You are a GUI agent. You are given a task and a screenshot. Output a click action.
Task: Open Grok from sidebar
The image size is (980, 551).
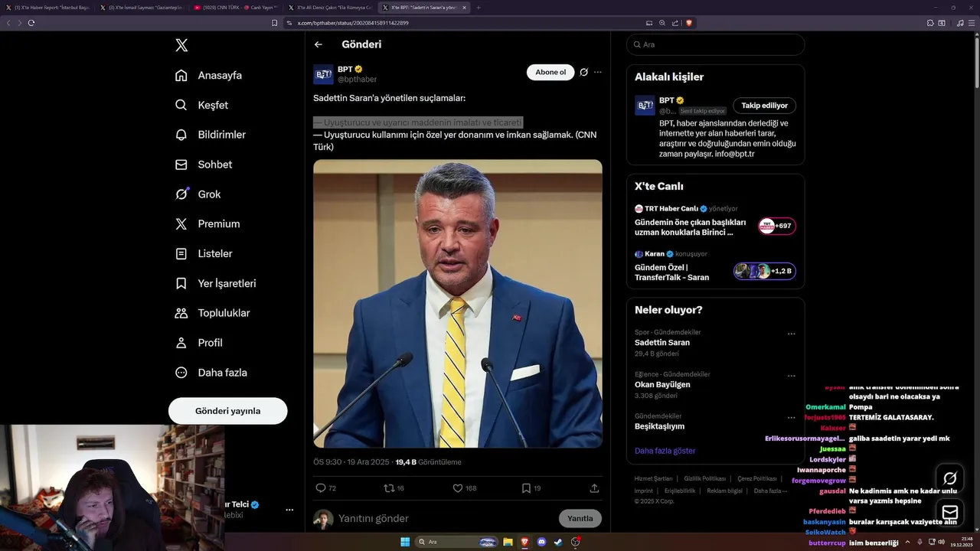(198, 194)
